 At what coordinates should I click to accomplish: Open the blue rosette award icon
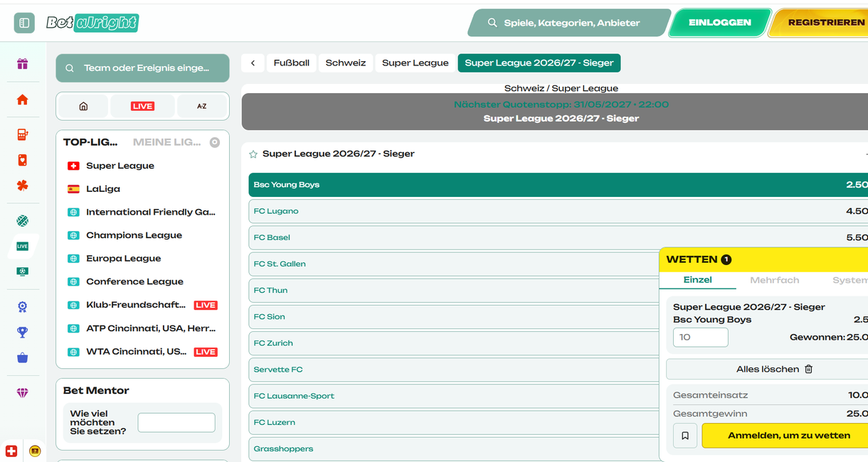tap(23, 307)
